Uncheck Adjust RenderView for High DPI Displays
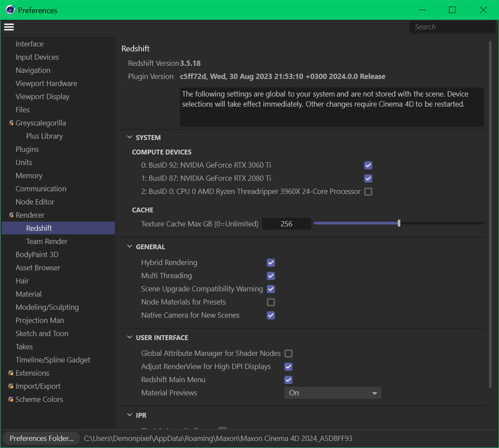499x448 pixels. [289, 366]
